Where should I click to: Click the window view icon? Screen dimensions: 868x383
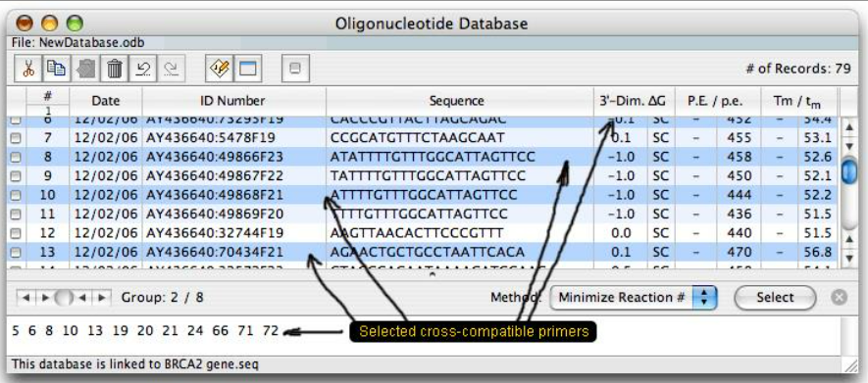pyautogui.click(x=248, y=69)
